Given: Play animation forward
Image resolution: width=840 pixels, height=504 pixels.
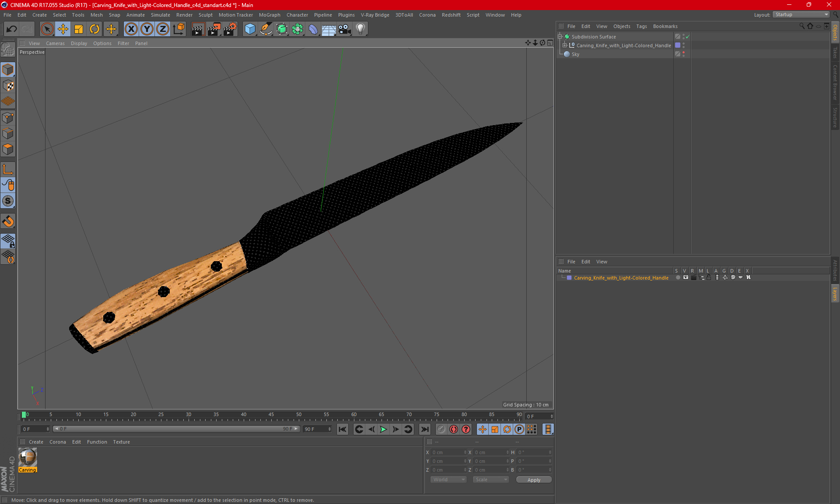Looking at the screenshot, I should click(x=383, y=429).
